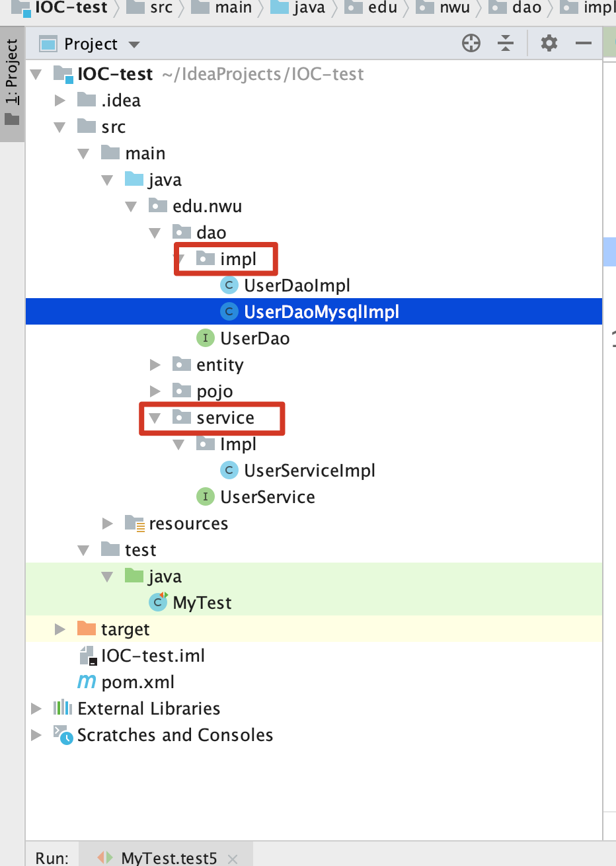Select the IOC-test.iml file

click(153, 656)
